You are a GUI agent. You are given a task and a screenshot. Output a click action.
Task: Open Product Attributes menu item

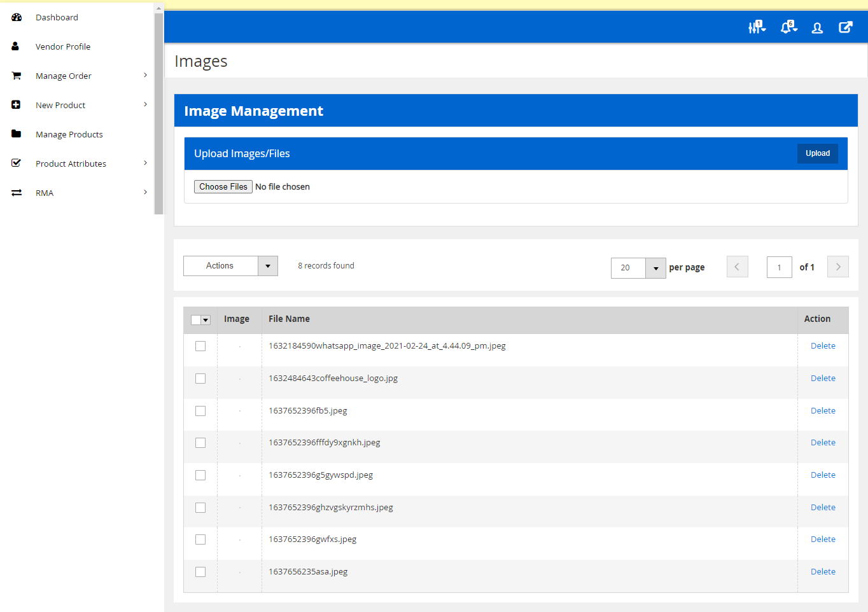pyautogui.click(x=71, y=163)
